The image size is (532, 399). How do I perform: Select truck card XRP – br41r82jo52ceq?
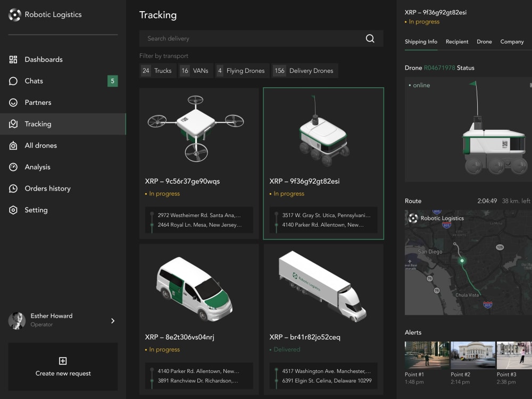pyautogui.click(x=323, y=319)
